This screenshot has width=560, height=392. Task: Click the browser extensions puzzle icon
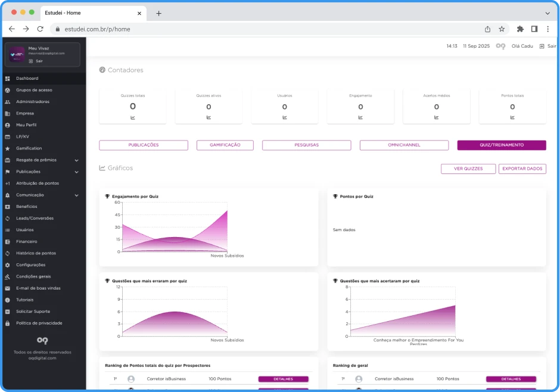tap(520, 29)
